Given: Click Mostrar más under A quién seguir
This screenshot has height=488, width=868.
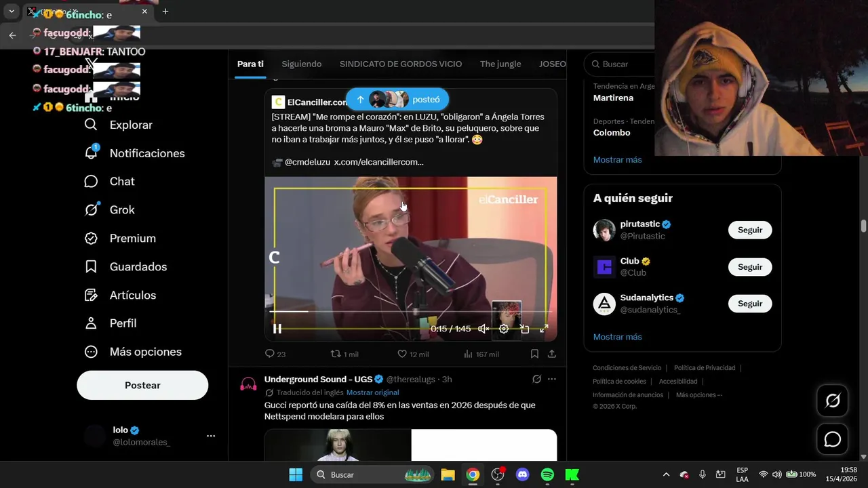Looking at the screenshot, I should point(617,337).
